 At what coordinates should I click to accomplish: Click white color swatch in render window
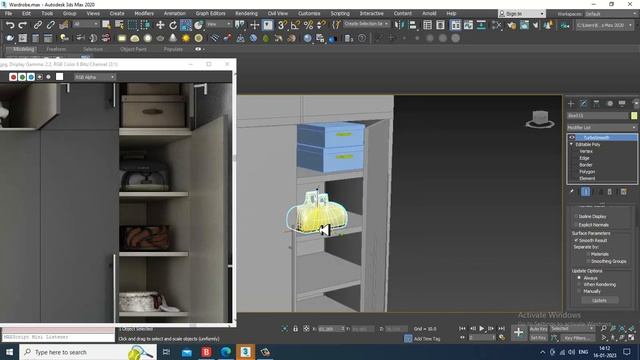click(60, 77)
